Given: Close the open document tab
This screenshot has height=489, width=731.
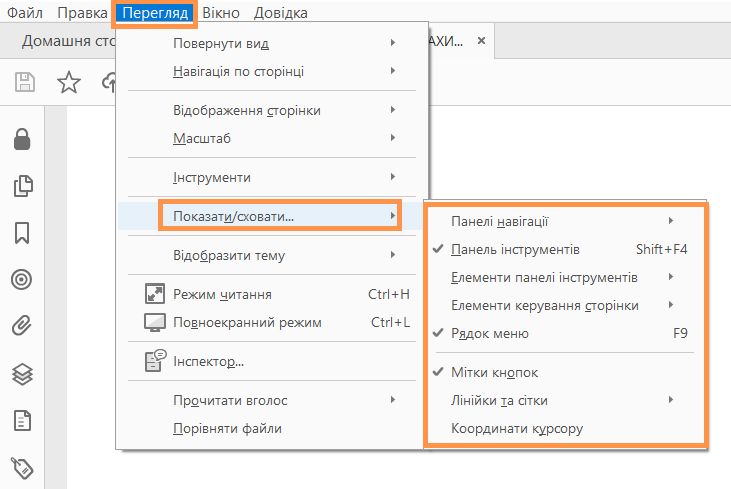Looking at the screenshot, I should tap(481, 41).
